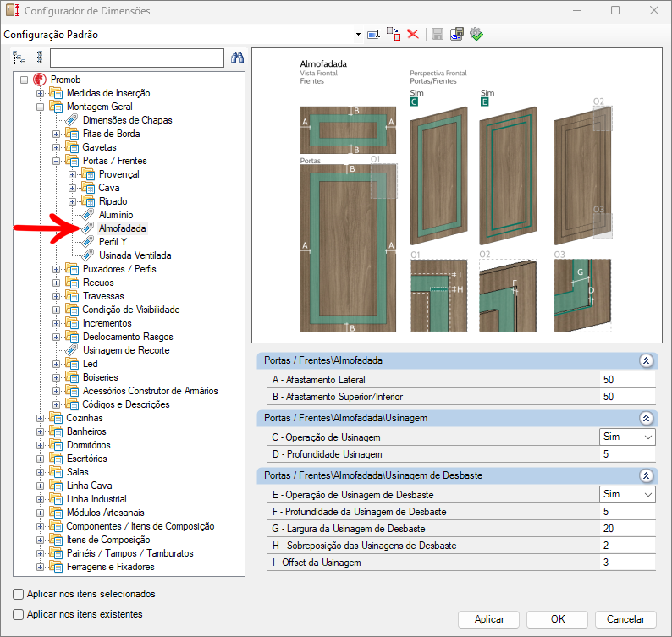Viewport: 672px width, 637px height.
Task: Click the Aplicar button
Action: 488,619
